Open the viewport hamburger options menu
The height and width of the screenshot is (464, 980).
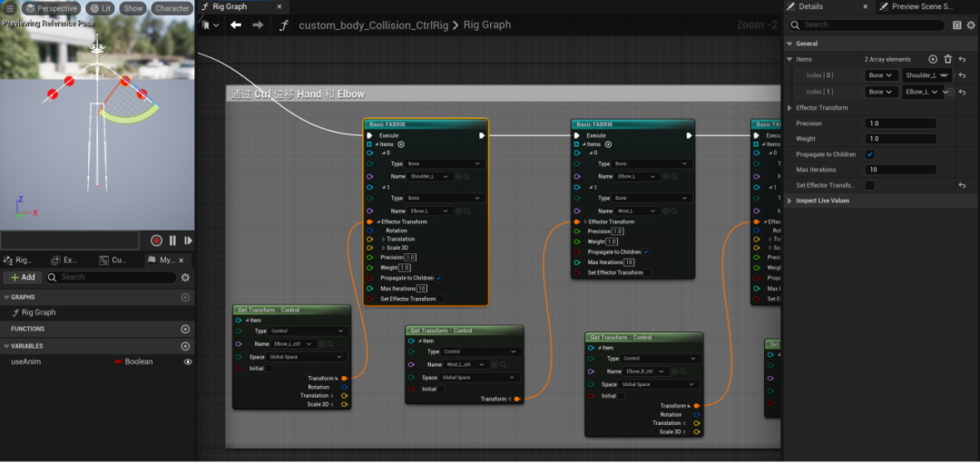(x=10, y=8)
